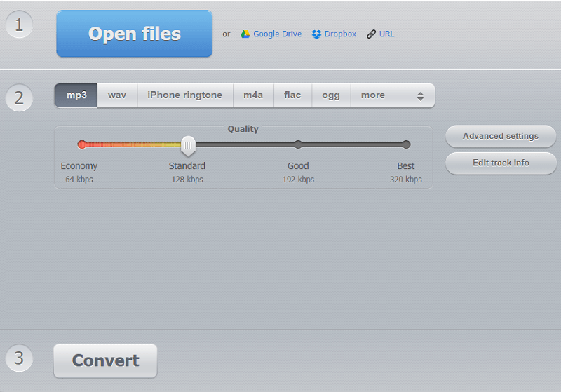
Task: Click the step 3 number circle
Action: (x=19, y=358)
